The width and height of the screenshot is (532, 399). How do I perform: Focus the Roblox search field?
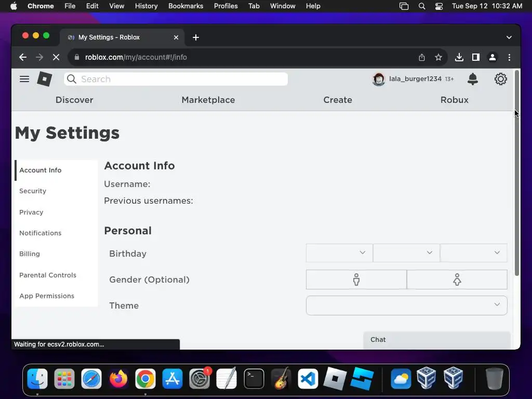tap(176, 79)
